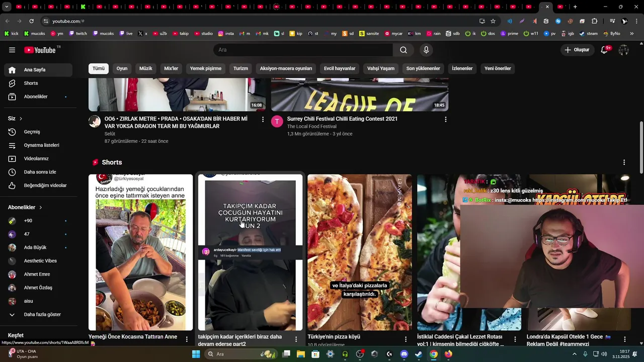Screen dimensions: 644x362
Task: Select Evcil hayvanlar chip
Action: 340,68
